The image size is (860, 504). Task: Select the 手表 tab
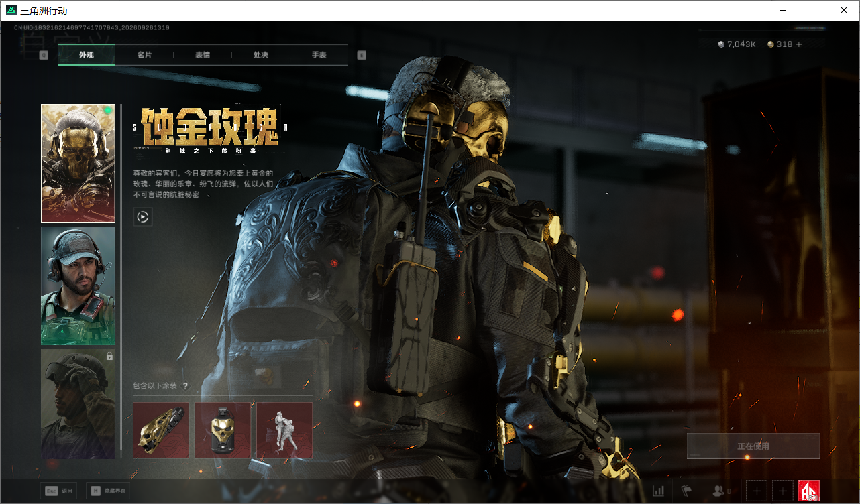pyautogui.click(x=319, y=55)
